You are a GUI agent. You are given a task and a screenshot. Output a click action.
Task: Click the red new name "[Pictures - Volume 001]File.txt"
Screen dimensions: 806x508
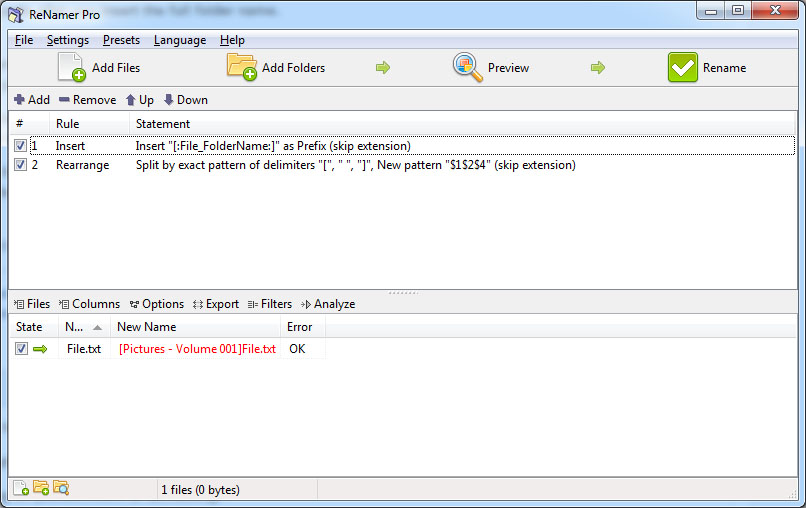coord(197,349)
